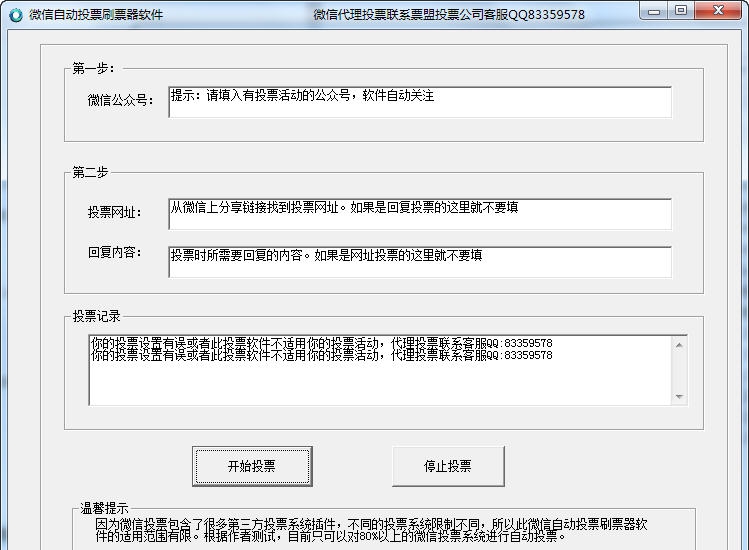Screen dimensions: 749x550
Task: Start voting with 开始投票 button
Action: pyautogui.click(x=252, y=466)
